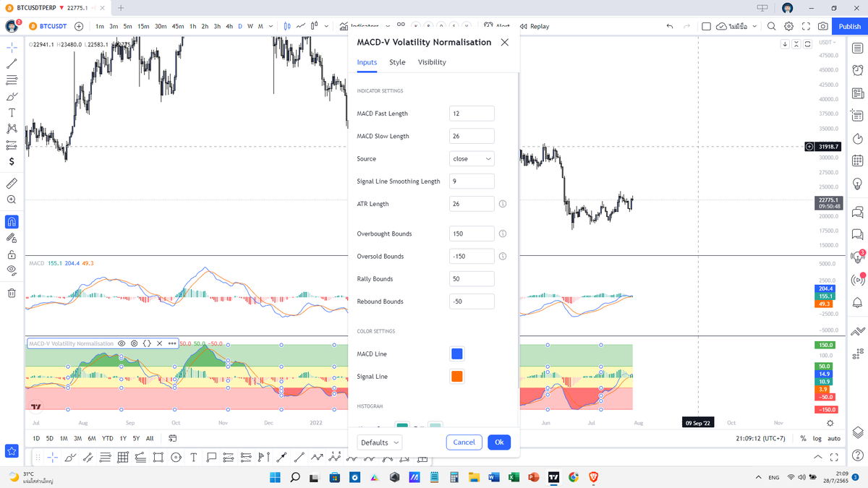This screenshot has width=868, height=488.
Task: Open the chart time axis settings gear
Action: (x=830, y=423)
